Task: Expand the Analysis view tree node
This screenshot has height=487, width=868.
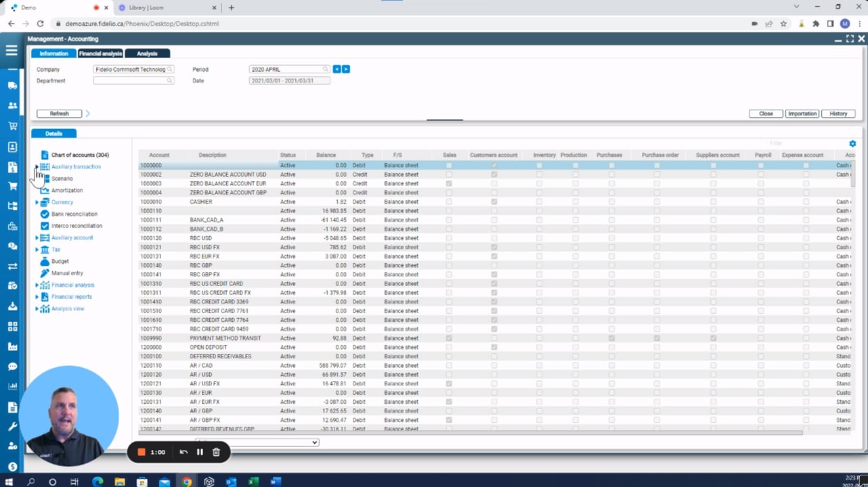Action: point(37,308)
